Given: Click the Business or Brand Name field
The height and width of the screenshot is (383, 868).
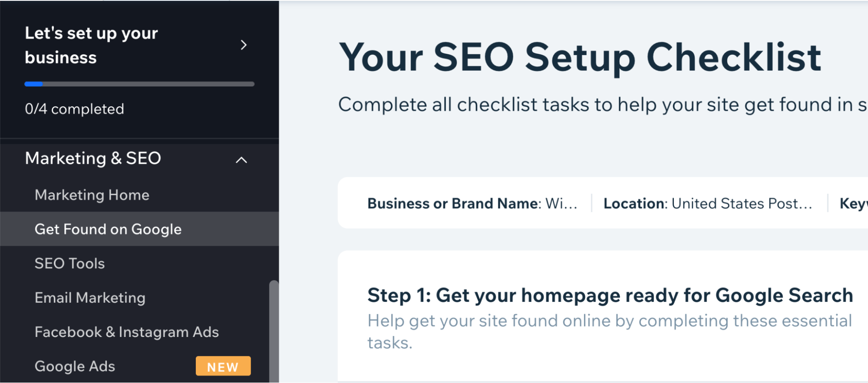Looking at the screenshot, I should coord(472,204).
